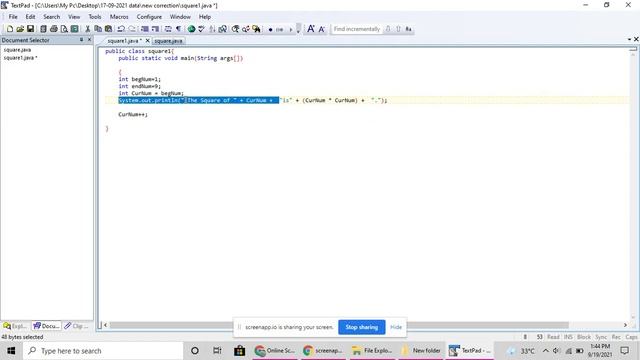Open the Compare Files icon

(x=222, y=29)
